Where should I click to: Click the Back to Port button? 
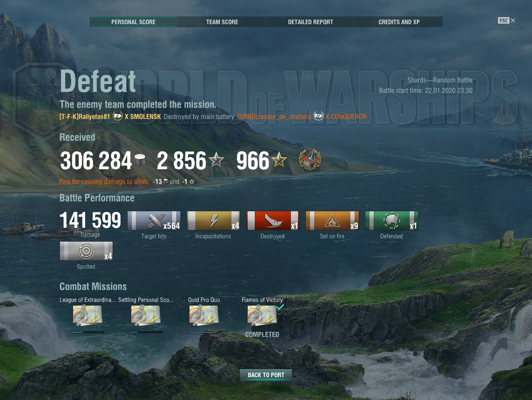pyautogui.click(x=266, y=375)
